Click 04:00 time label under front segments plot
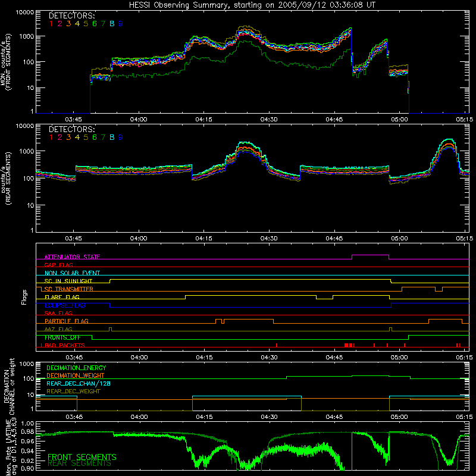 coord(139,120)
